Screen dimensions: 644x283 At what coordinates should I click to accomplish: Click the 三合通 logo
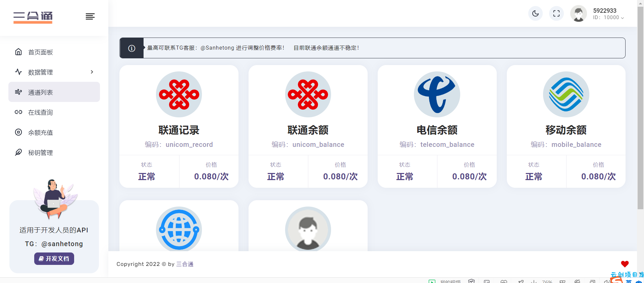click(33, 17)
